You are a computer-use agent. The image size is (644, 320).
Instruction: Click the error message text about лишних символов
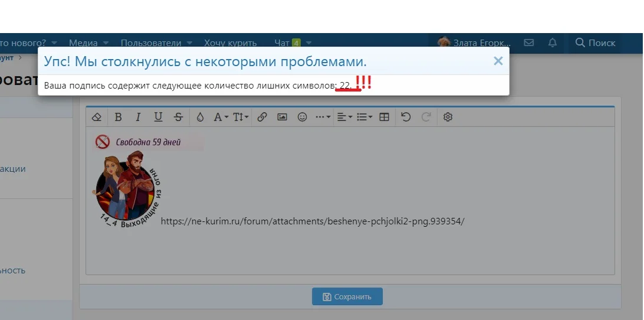pos(198,86)
